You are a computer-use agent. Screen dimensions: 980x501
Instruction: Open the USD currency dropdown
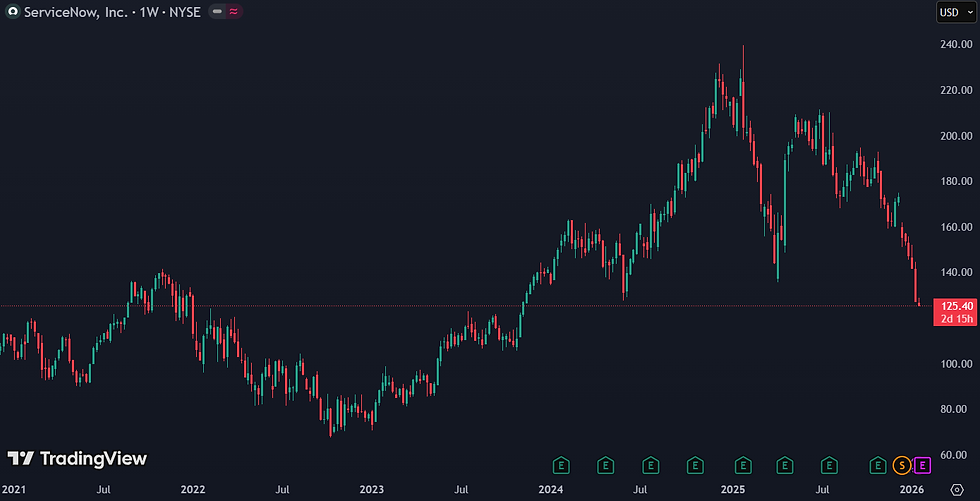[955, 12]
